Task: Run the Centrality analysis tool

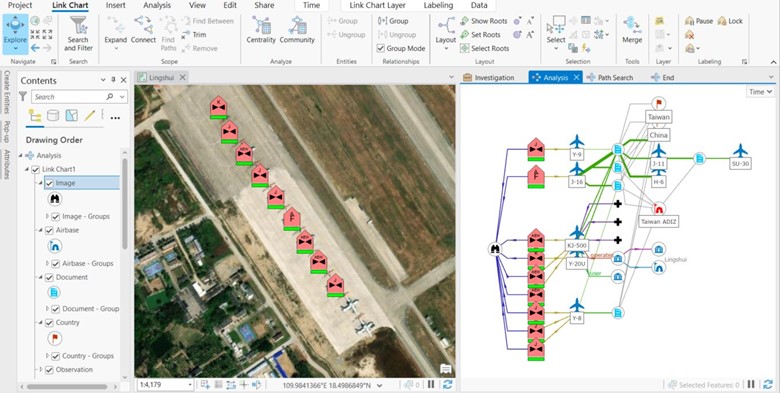Action: coord(261,30)
